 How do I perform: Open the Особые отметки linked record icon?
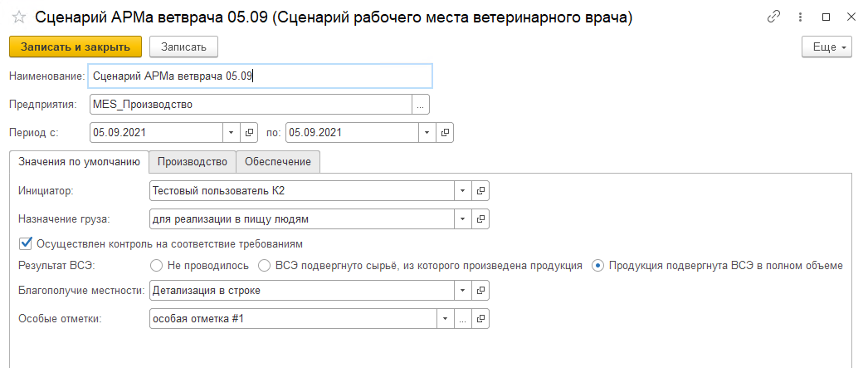pos(480,318)
